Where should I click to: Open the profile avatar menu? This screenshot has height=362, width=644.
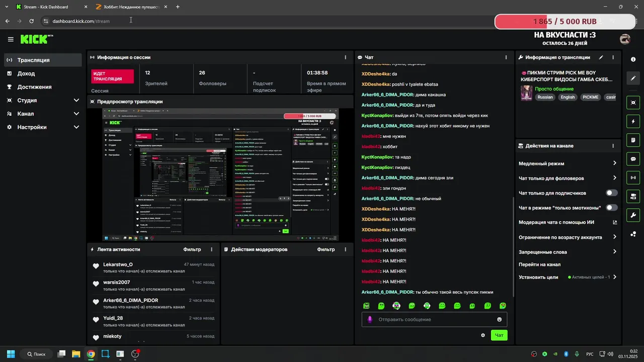pos(625,39)
